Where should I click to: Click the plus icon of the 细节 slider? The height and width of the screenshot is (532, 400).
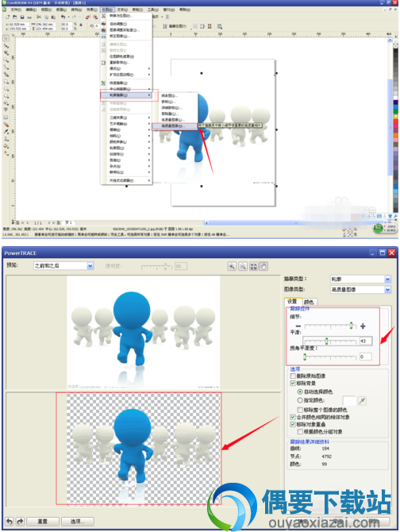(x=363, y=326)
